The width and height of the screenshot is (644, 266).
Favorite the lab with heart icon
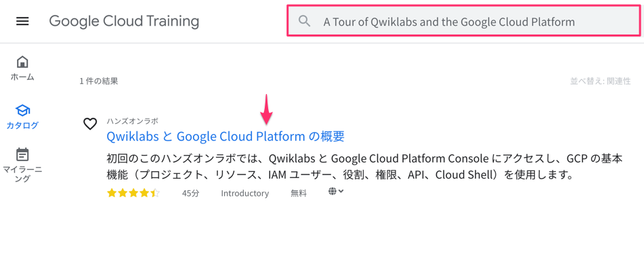pos(90,124)
